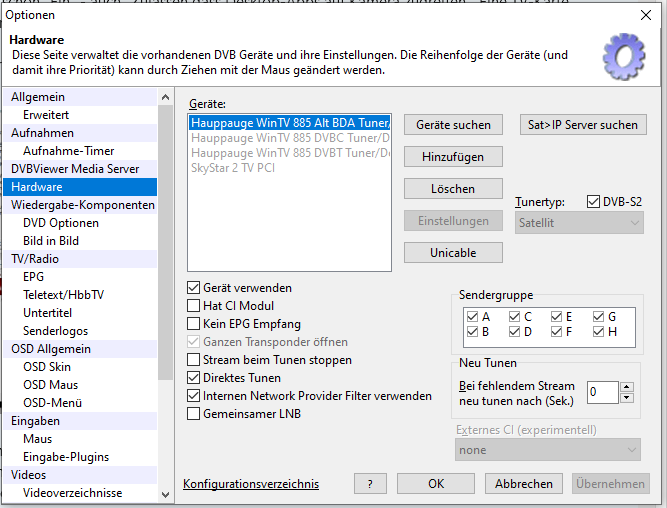667x508 pixels.
Task: Open the Unicable settings button
Action: [453, 253]
